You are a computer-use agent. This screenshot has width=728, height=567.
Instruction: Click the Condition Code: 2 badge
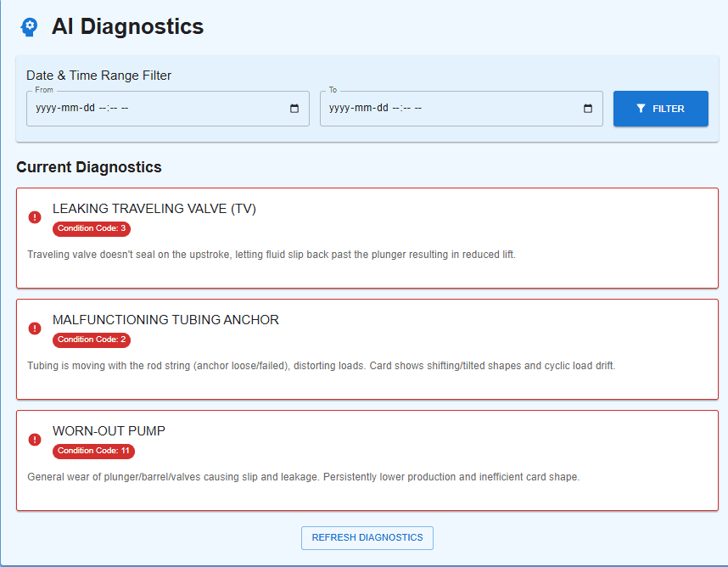click(92, 340)
